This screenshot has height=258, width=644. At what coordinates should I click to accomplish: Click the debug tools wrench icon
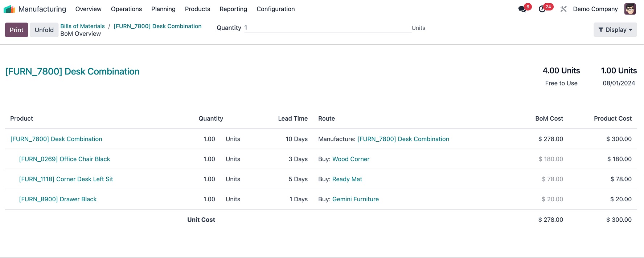pos(563,9)
